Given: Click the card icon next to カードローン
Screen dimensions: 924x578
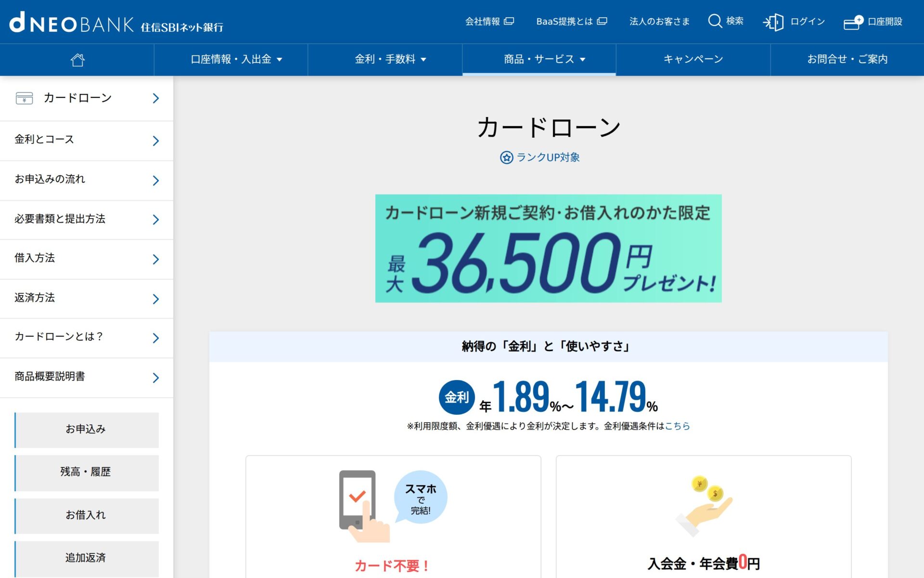Looking at the screenshot, I should [24, 98].
